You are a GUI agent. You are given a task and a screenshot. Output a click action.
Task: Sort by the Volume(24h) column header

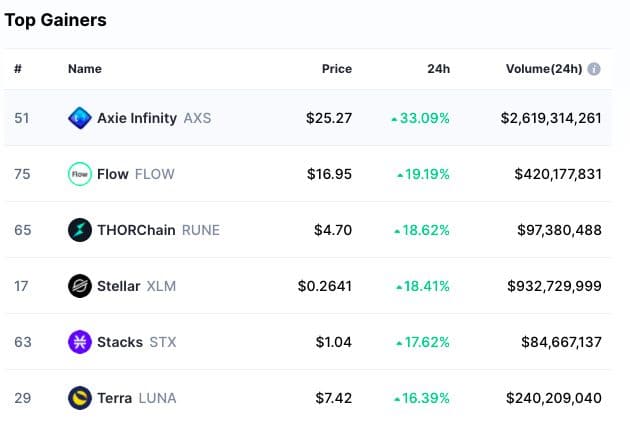click(x=544, y=69)
